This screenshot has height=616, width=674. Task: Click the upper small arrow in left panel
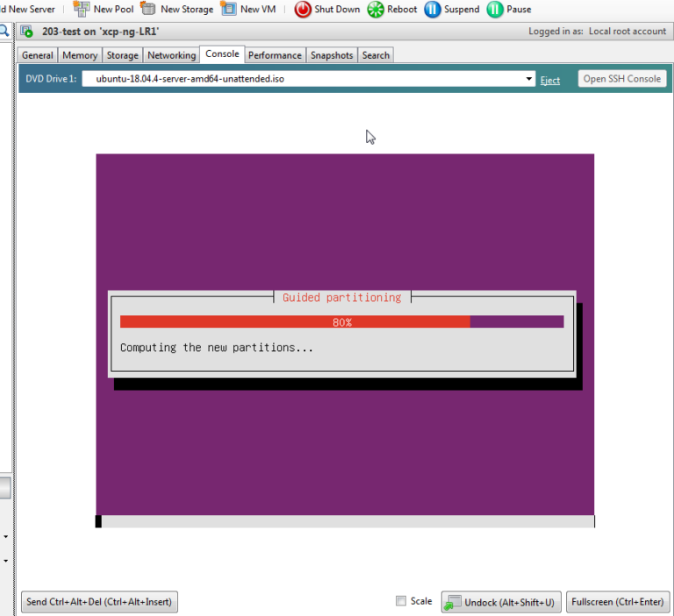[5, 536]
